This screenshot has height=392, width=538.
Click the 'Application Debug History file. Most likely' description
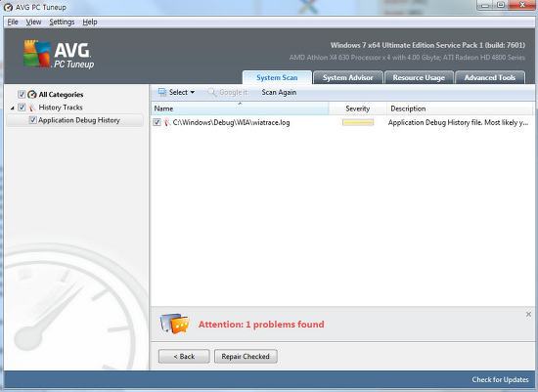[x=459, y=122]
